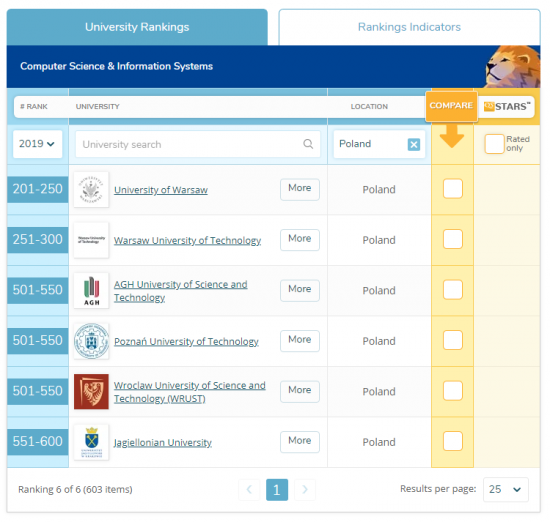Go to the next page arrow
Image resolution: width=550 pixels, height=522 pixels.
(x=305, y=489)
